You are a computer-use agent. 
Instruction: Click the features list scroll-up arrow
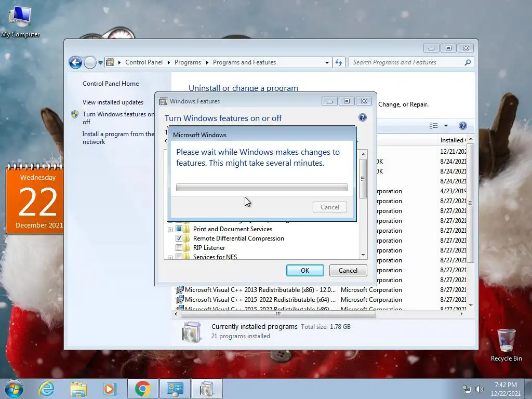coord(363,154)
